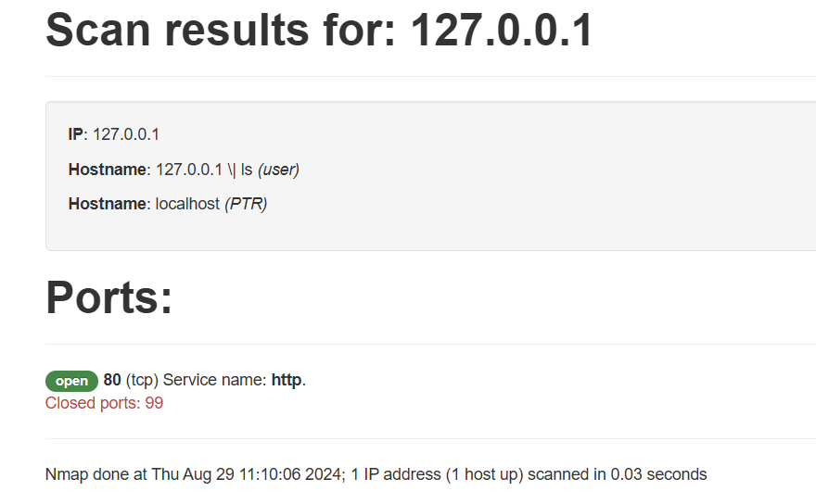Click the "1 IP address" summary text

[x=396, y=474]
